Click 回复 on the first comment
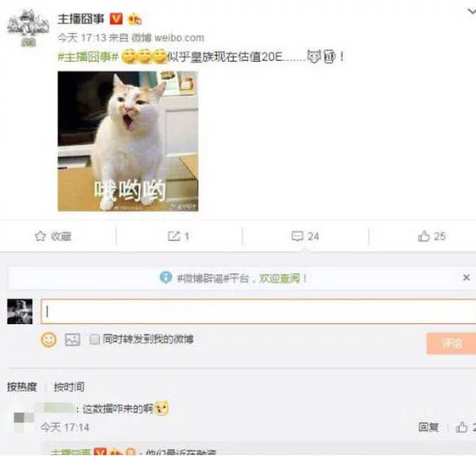 (x=428, y=427)
